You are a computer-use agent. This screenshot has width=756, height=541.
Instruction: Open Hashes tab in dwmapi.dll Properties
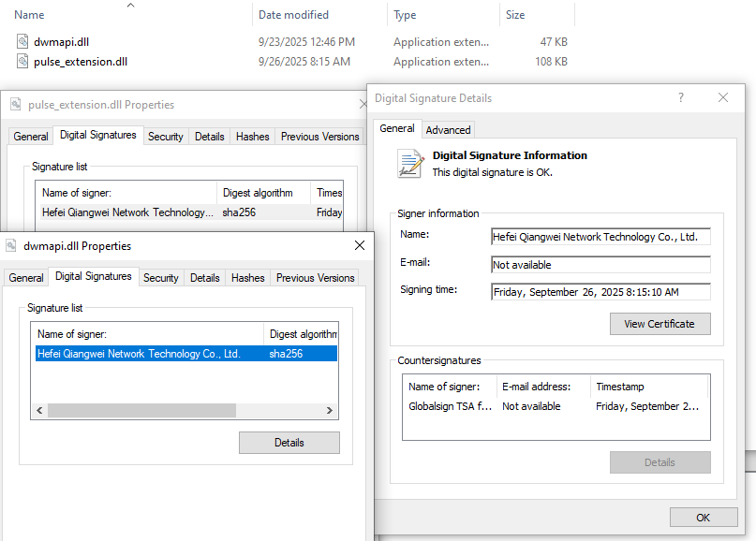tap(247, 278)
